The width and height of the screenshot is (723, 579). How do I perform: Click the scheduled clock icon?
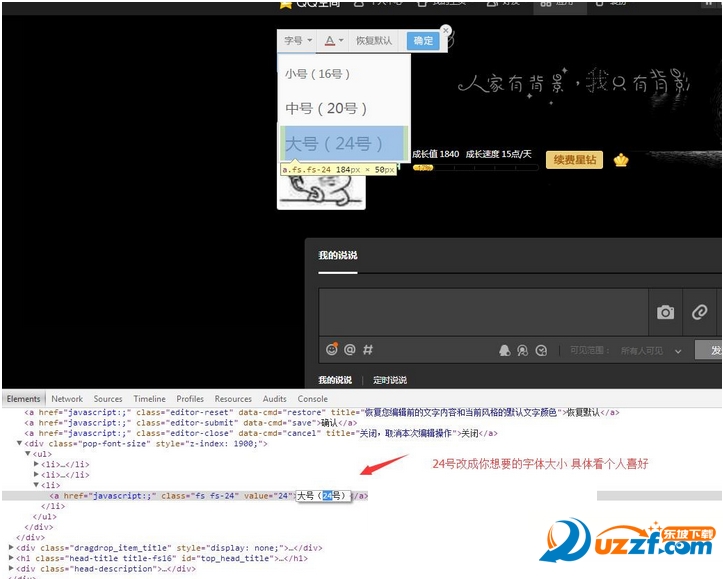[541, 351]
